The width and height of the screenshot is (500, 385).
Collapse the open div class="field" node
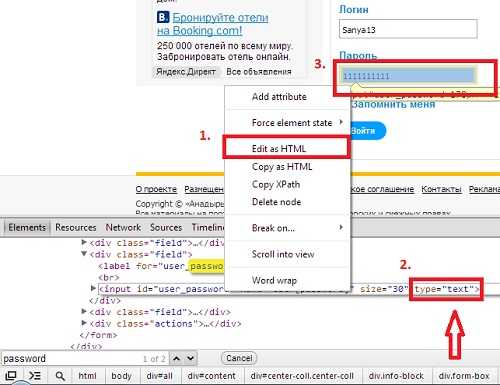click(x=84, y=254)
